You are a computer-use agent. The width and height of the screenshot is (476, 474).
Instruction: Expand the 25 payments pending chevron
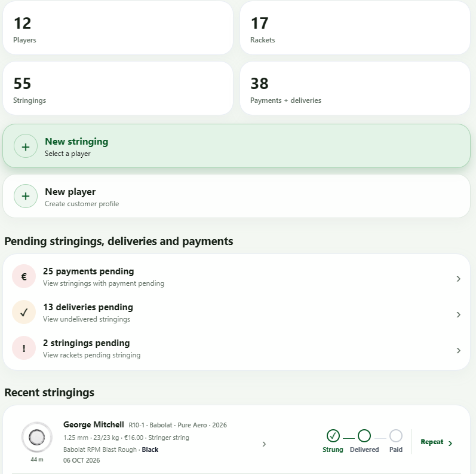(459, 279)
